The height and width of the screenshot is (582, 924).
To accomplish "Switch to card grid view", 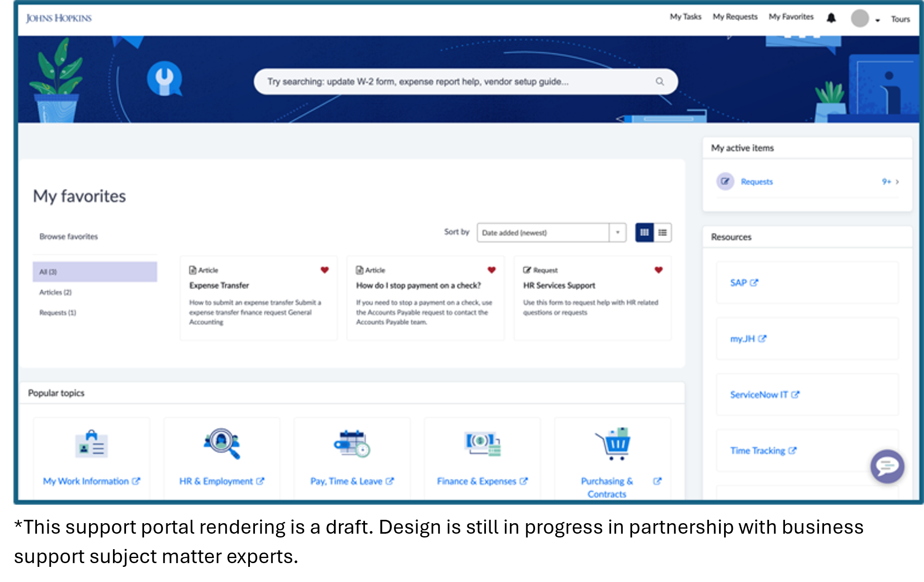I will tap(644, 232).
